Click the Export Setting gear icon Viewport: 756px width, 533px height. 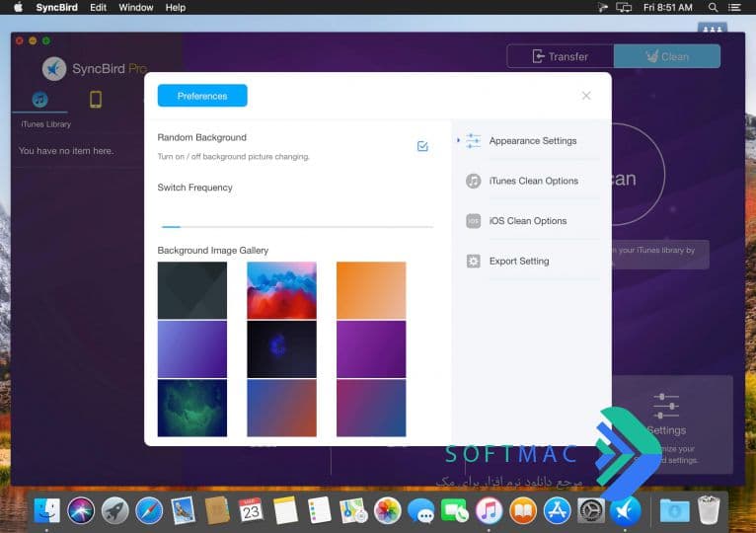pos(473,261)
